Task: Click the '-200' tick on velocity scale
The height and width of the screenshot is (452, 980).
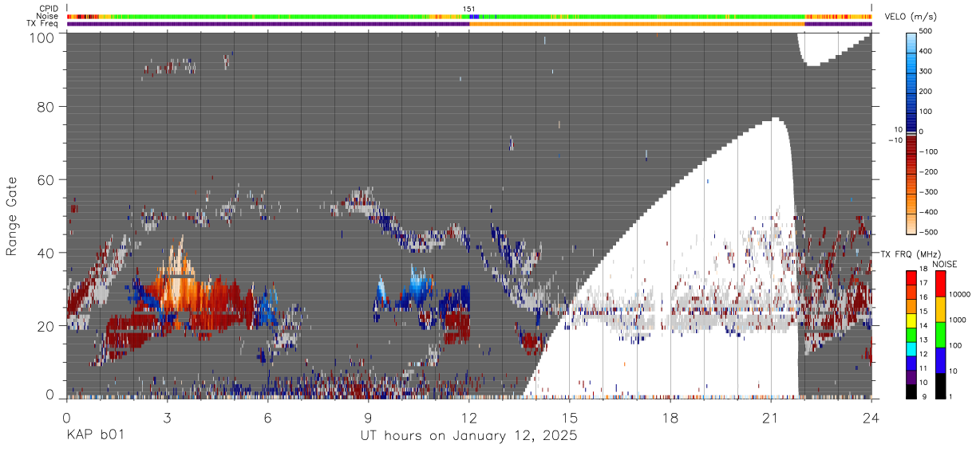Action: pos(927,172)
